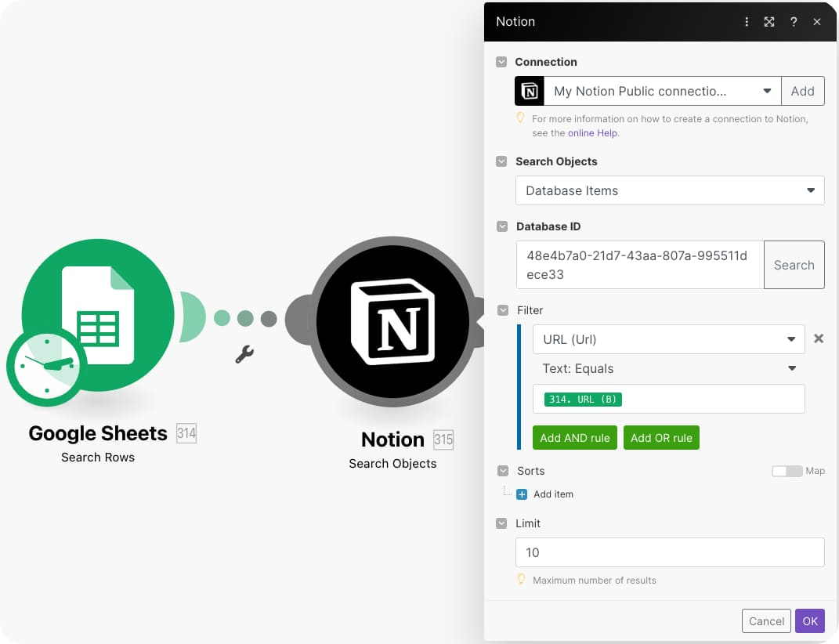Toggle the Filter section checkbox
Viewport: 839px width, 644px height.
point(502,310)
